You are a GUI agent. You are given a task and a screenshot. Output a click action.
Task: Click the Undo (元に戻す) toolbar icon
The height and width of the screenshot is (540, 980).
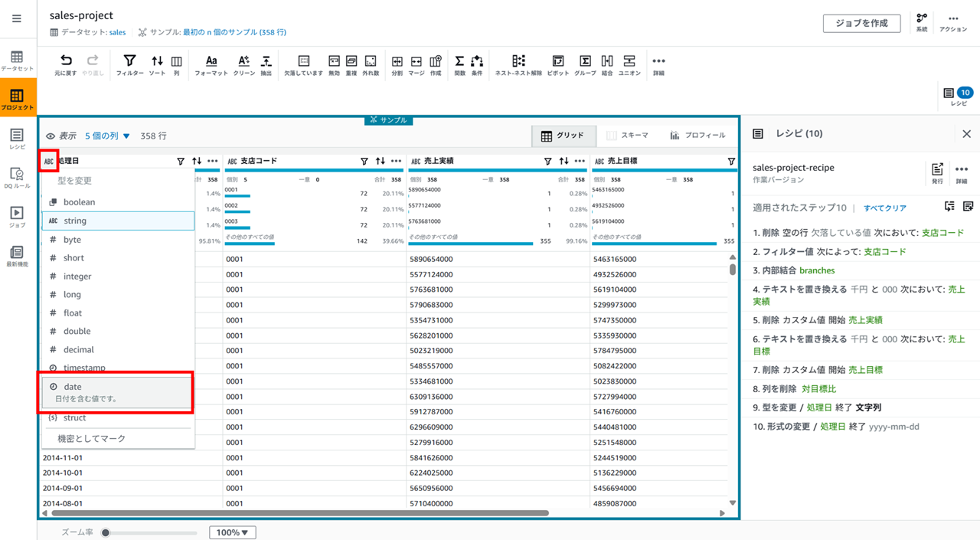pyautogui.click(x=66, y=64)
